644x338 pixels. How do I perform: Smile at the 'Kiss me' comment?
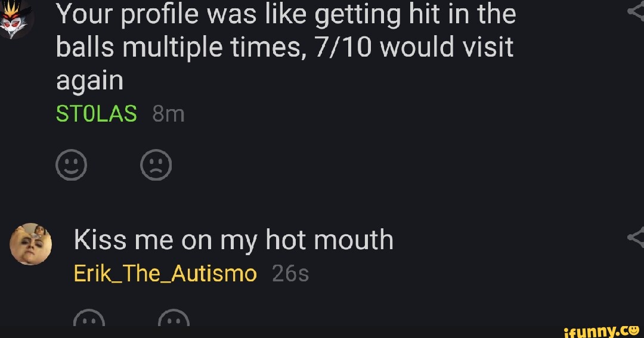coord(88,321)
